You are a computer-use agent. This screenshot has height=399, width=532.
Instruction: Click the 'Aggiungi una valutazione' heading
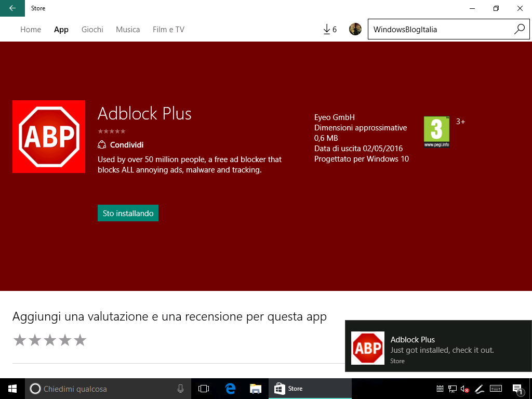(170, 316)
